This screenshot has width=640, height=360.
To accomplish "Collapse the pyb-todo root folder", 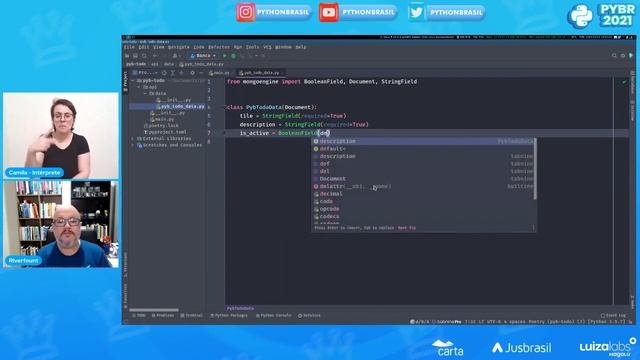I will (x=133, y=80).
